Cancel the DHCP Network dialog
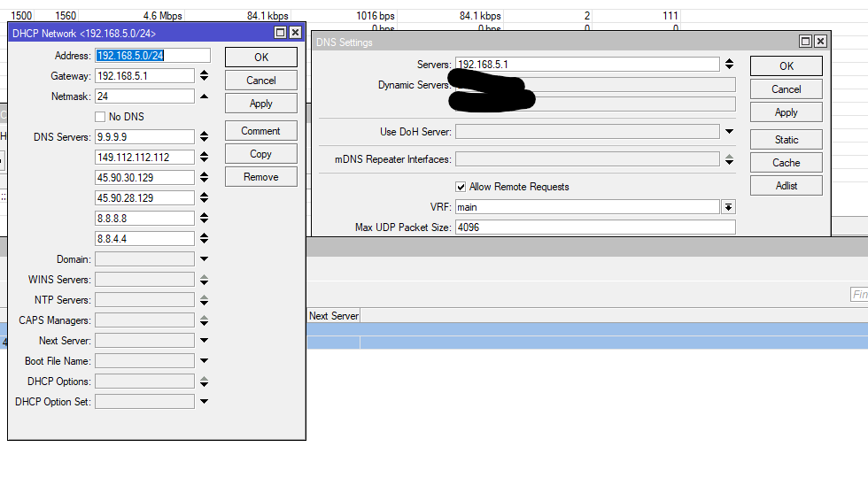 [x=260, y=81]
